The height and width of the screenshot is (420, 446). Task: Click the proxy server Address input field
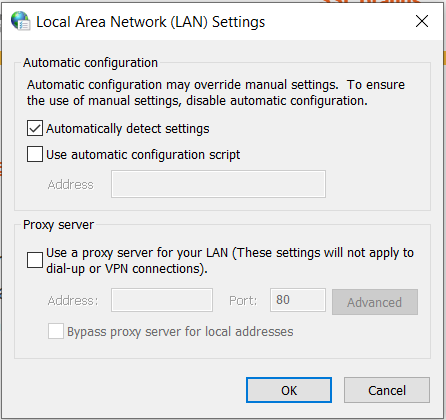[162, 300]
